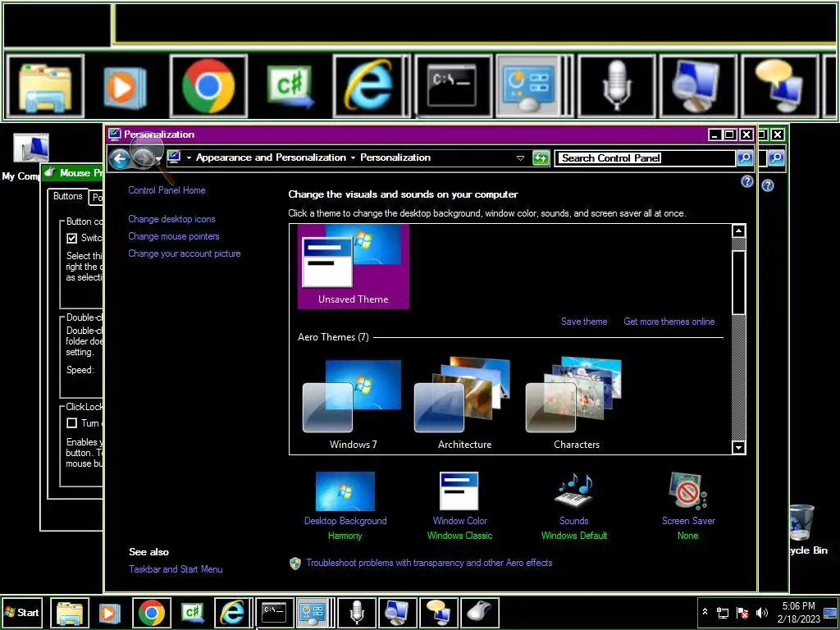
Task: Select Buttons tab in Mouse Properties
Action: click(67, 196)
